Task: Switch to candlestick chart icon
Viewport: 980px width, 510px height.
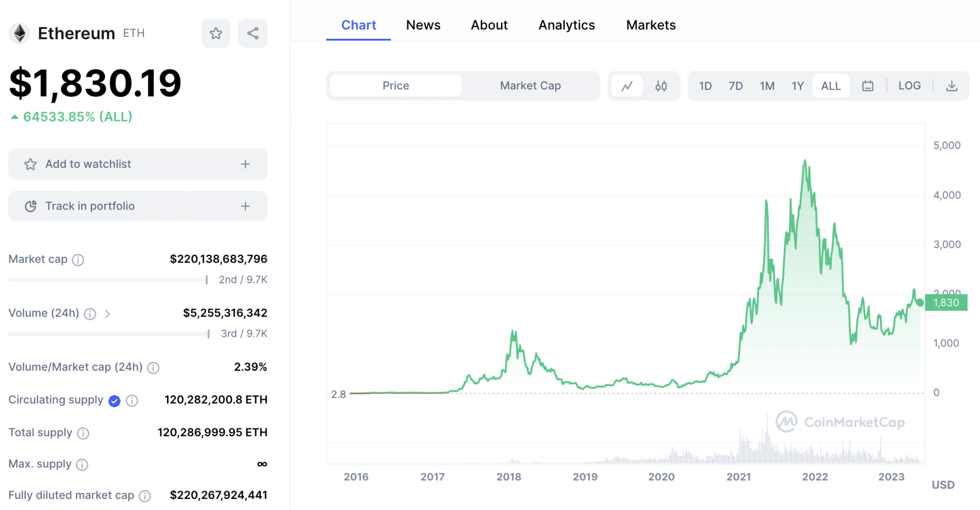Action: point(661,86)
